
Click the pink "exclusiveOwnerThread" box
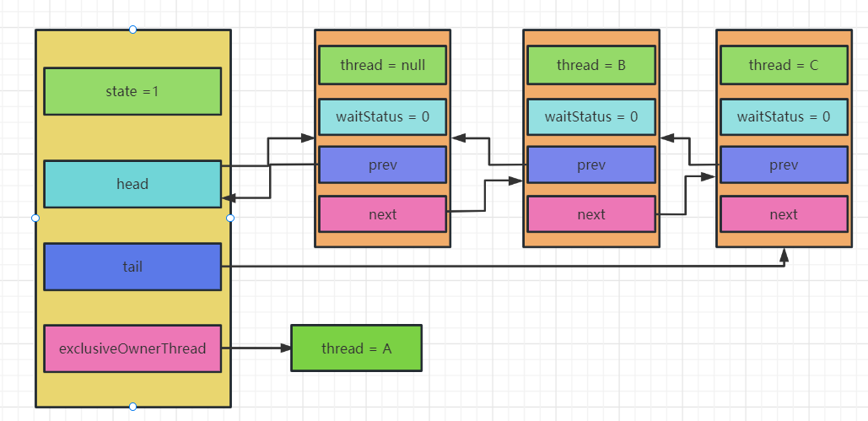coord(132,348)
